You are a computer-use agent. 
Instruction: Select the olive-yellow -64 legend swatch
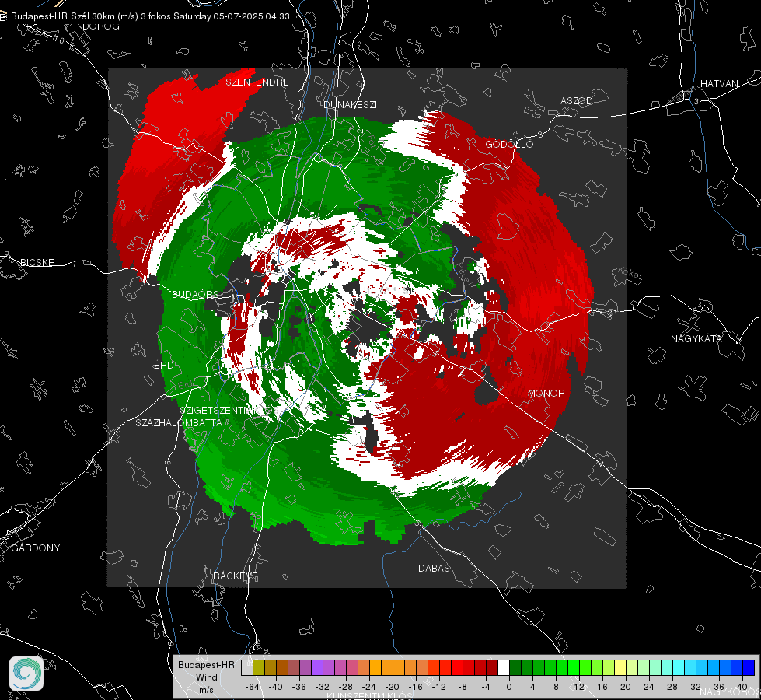pyautogui.click(x=259, y=668)
